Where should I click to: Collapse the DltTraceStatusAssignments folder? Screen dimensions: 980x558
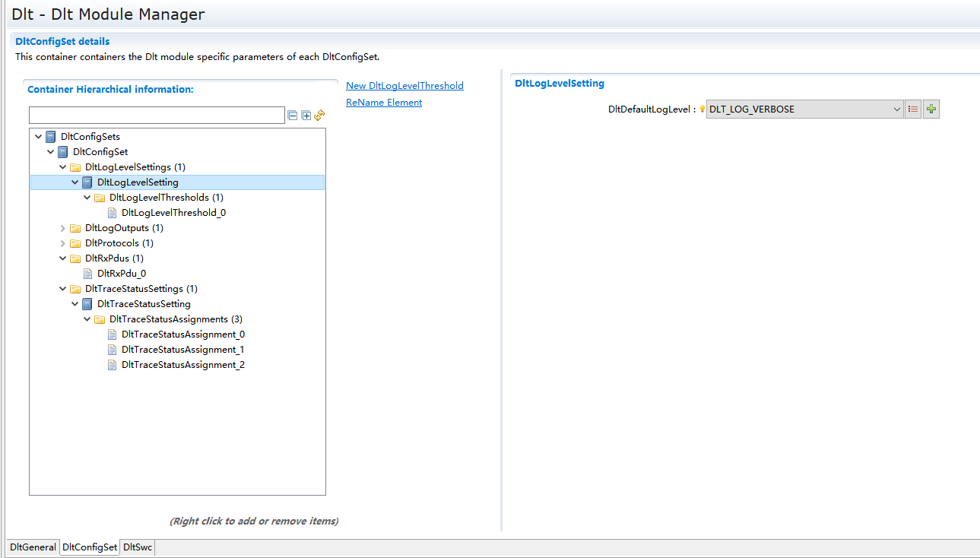(x=87, y=319)
